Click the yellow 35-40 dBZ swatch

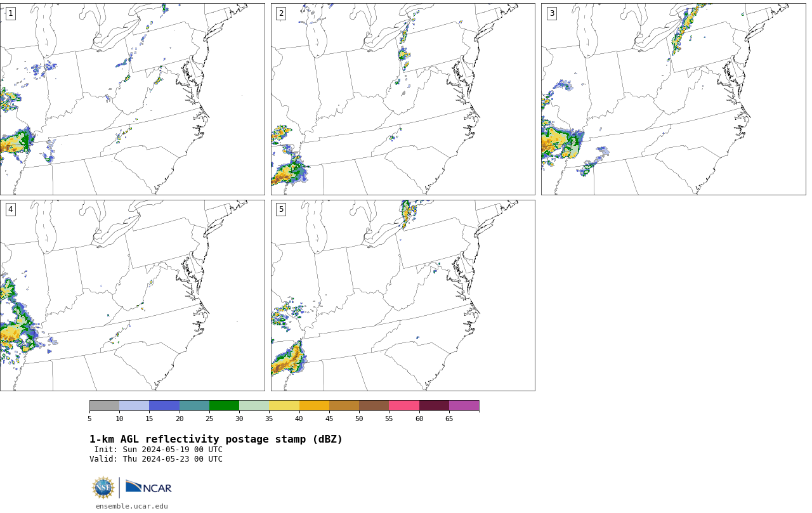coord(284,406)
